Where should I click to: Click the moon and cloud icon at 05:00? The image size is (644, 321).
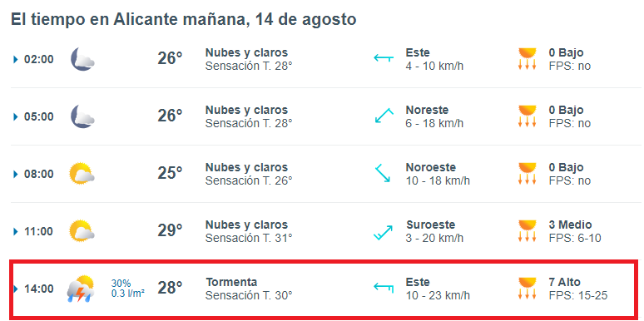pyautogui.click(x=82, y=116)
